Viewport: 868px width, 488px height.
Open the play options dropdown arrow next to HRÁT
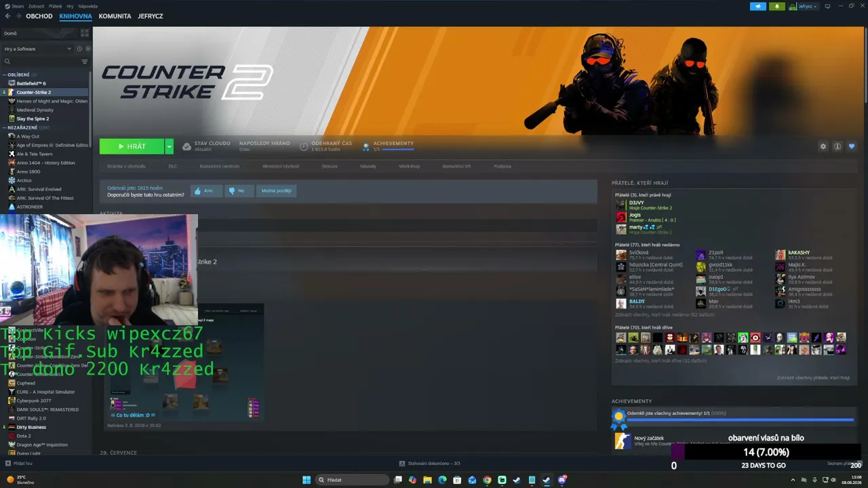(x=169, y=146)
